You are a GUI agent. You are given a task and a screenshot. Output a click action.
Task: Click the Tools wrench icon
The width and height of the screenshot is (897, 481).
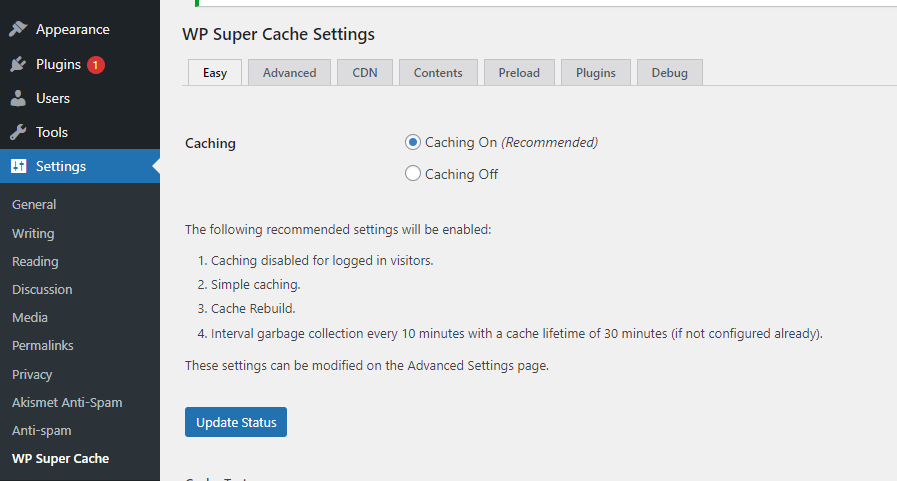pos(18,132)
